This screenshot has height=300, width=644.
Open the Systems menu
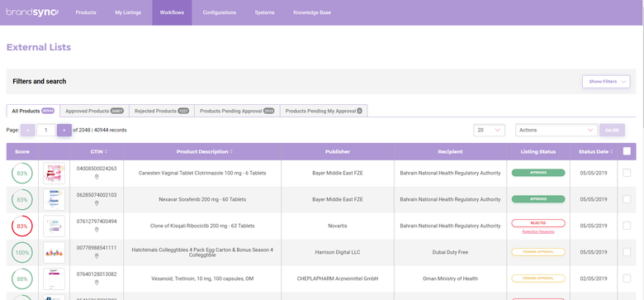(x=264, y=12)
